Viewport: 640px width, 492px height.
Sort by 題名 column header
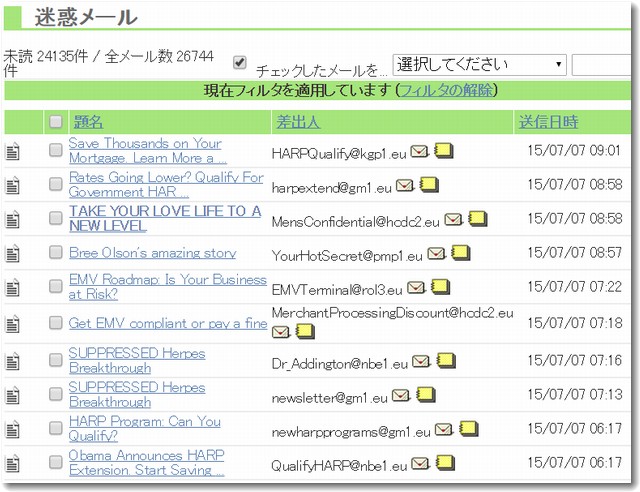88,122
